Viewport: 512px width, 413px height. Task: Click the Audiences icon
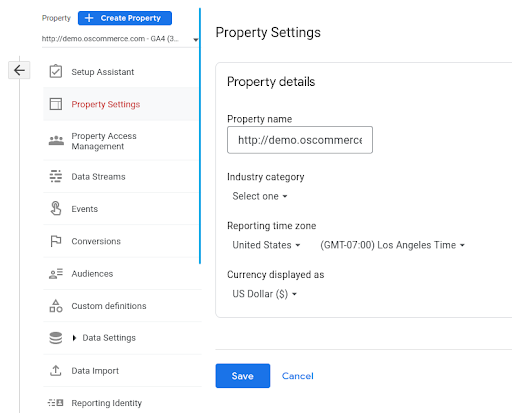pyautogui.click(x=56, y=274)
